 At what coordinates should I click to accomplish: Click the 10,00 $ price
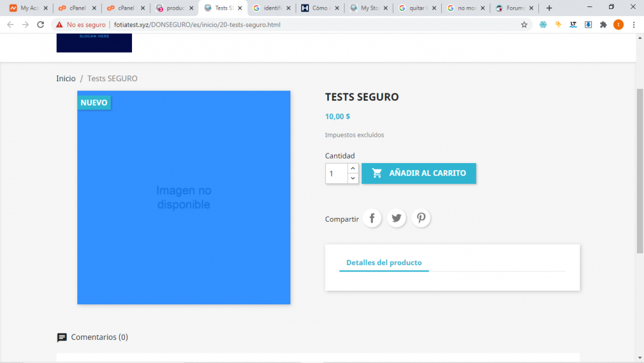(337, 116)
